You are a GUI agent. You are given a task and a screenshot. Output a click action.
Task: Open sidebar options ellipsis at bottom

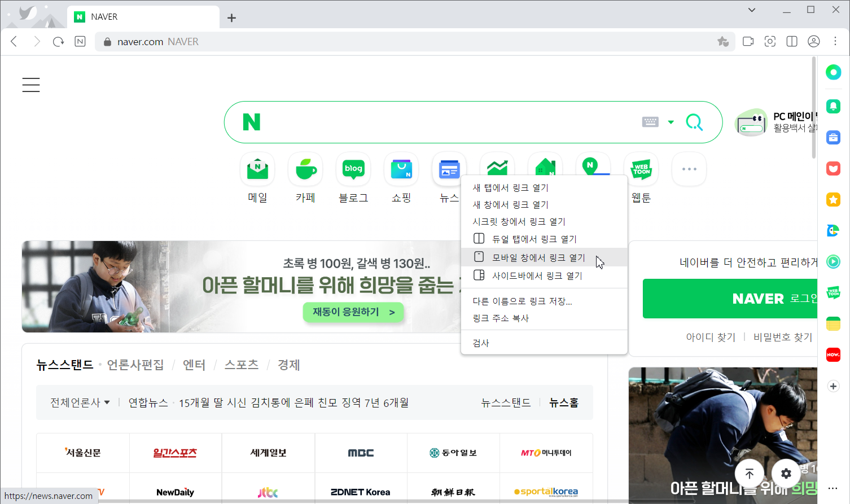833,488
